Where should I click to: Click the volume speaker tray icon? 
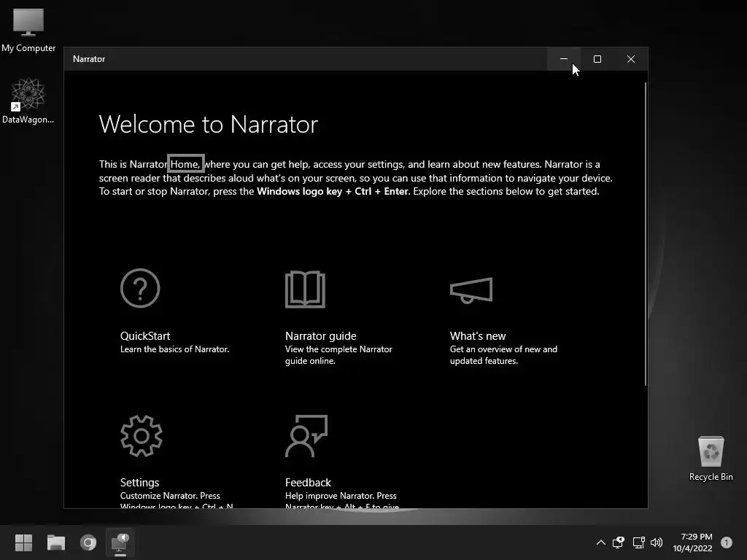[657, 542]
